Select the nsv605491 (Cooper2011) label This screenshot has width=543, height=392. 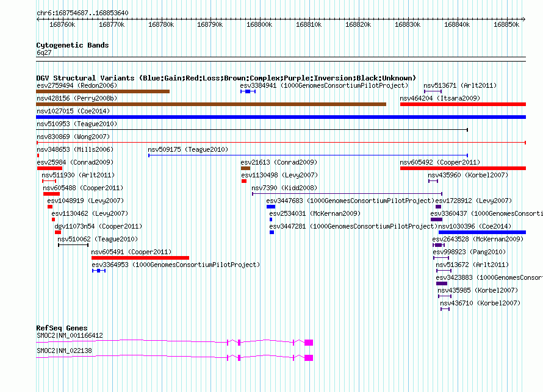point(131,252)
